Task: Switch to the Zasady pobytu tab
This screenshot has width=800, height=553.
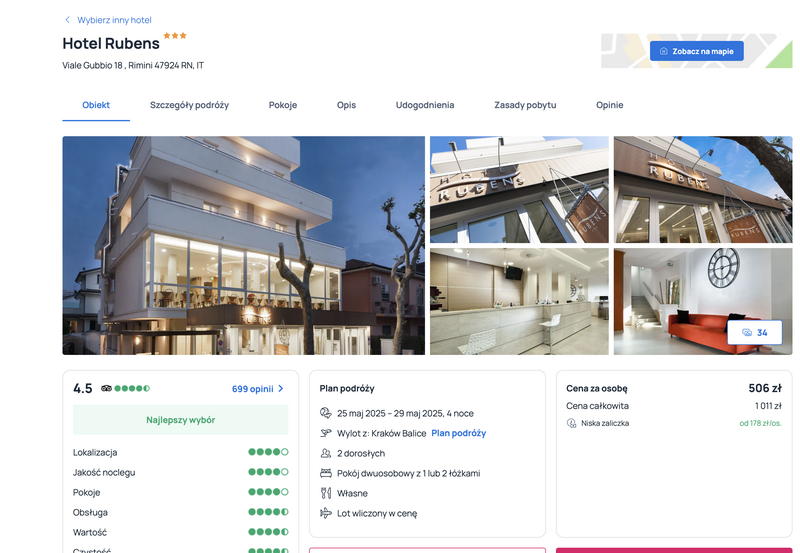Action: click(x=525, y=105)
